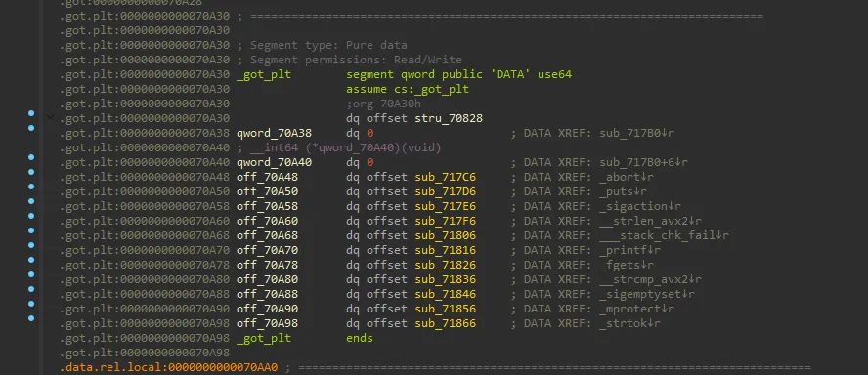Viewport: 868px width, 375px height.
Task: Select the off_70A78 label name
Action: pyautogui.click(x=267, y=265)
